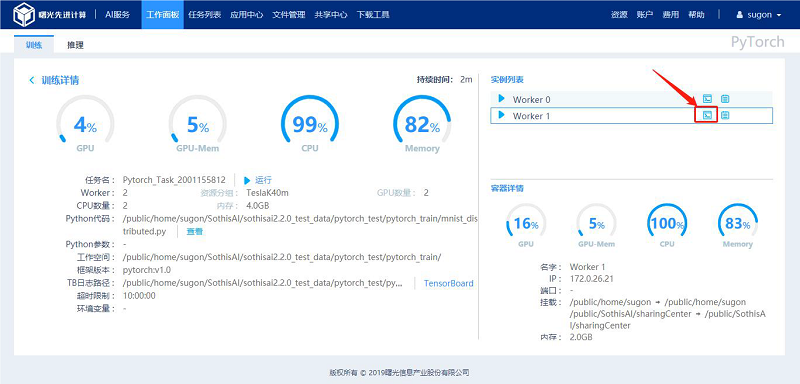This screenshot has height=384, width=800.
Task: Click the 实例列表 section heading
Action: (x=507, y=80)
